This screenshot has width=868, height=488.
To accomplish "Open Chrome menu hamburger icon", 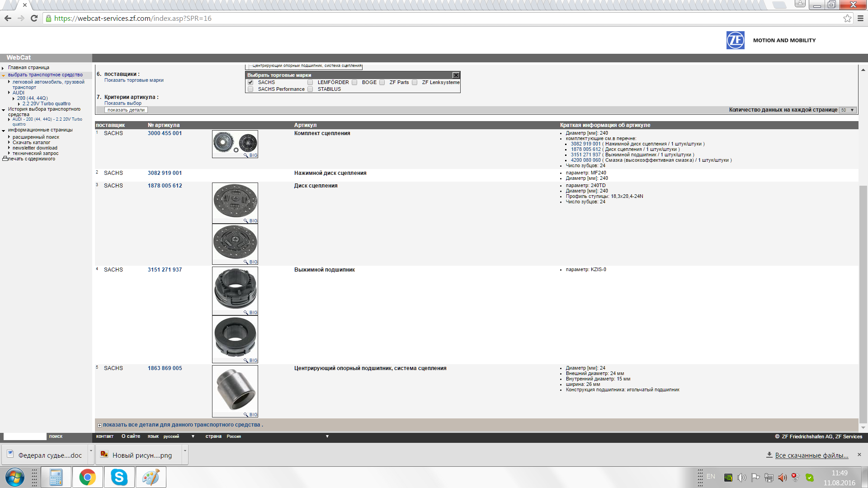I will [860, 19].
